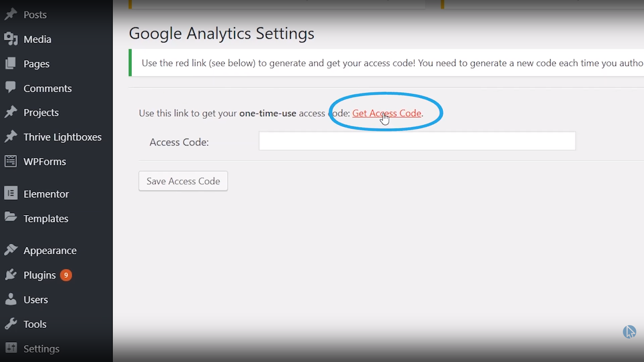Click the Pages document icon
Screen dimensions: 644x362
click(x=11, y=64)
